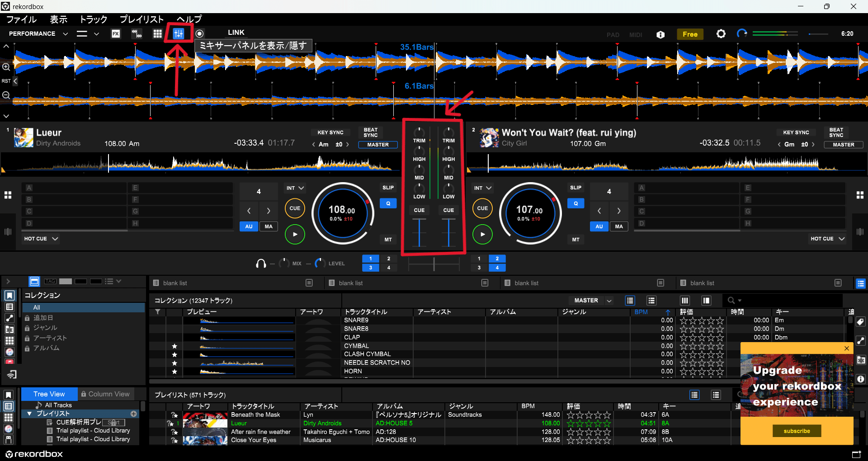
Task: Open the track filter funnel icon
Action: (x=158, y=312)
